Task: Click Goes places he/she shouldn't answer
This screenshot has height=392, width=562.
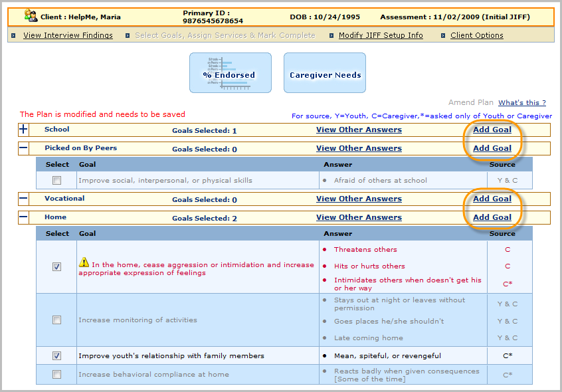Action: click(x=389, y=321)
